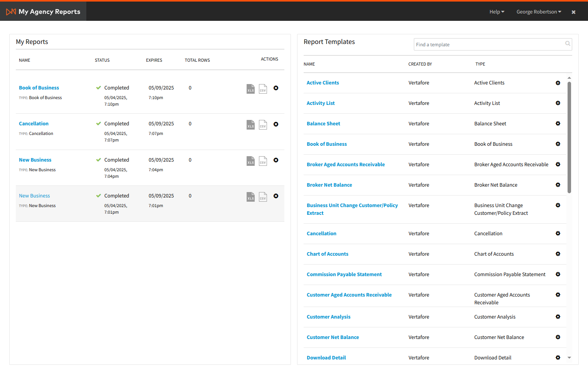Download XLS for the 7:04pm New Business report

point(250,161)
